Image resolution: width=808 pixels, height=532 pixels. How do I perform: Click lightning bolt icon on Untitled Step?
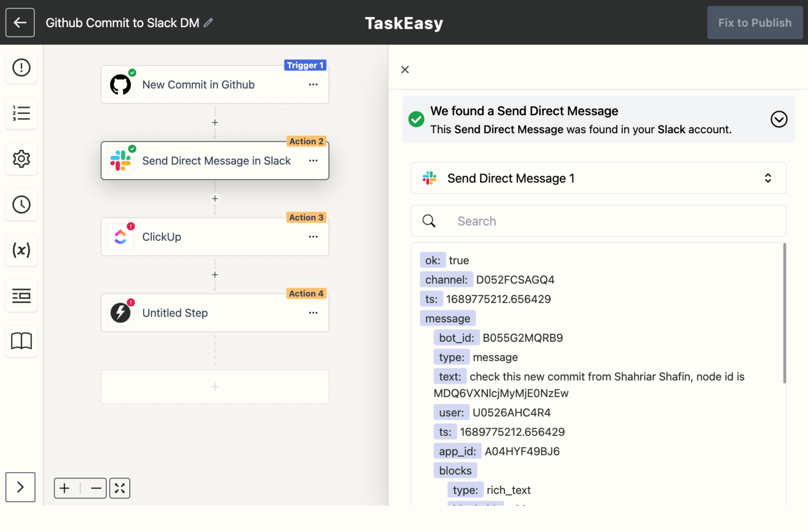point(120,313)
